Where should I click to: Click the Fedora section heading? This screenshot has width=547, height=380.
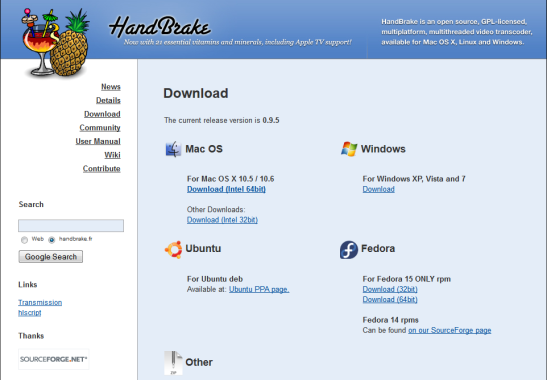pos(378,248)
